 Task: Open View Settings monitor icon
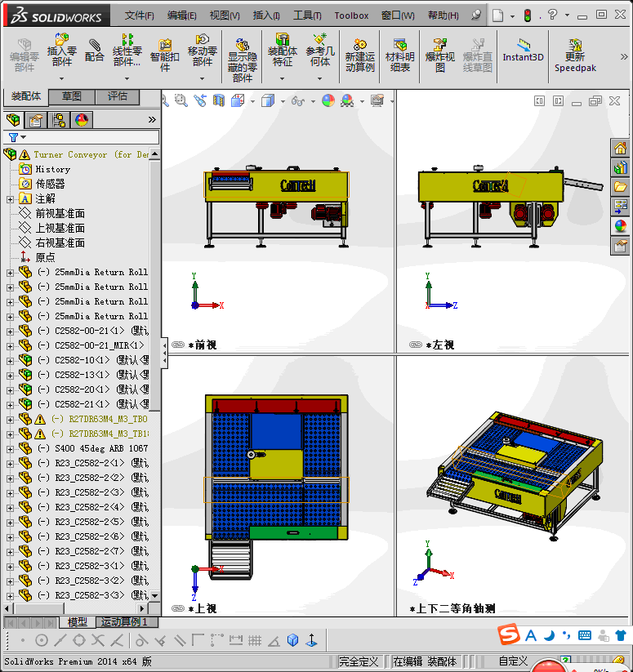pyautogui.click(x=377, y=100)
